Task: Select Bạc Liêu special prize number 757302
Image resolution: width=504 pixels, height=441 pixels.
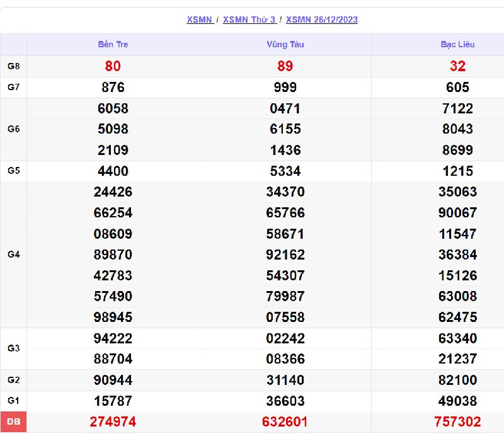Action: pyautogui.click(x=457, y=421)
